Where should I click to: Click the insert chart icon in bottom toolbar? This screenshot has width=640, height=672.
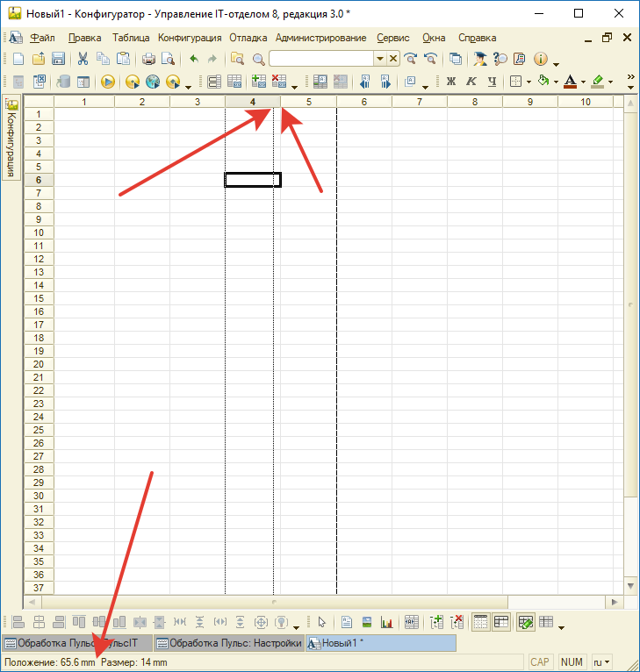coord(384,622)
